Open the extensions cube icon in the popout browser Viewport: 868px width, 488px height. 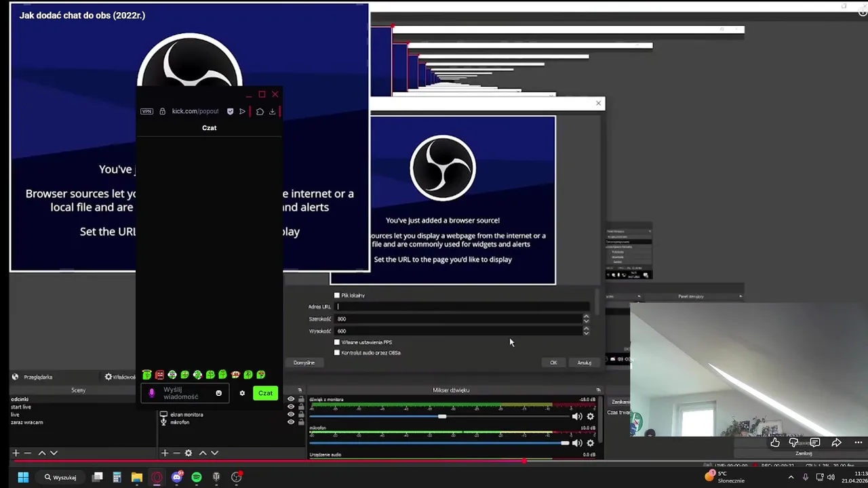(260, 111)
